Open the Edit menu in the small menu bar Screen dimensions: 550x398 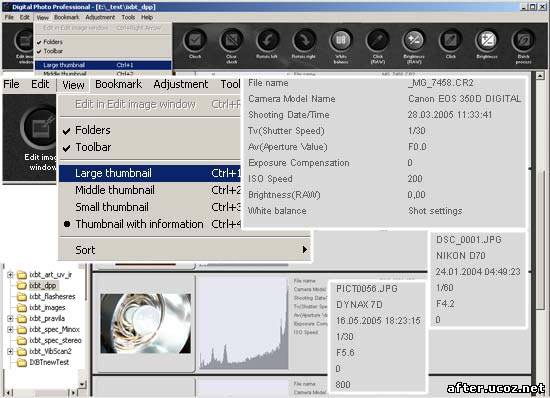24,17
